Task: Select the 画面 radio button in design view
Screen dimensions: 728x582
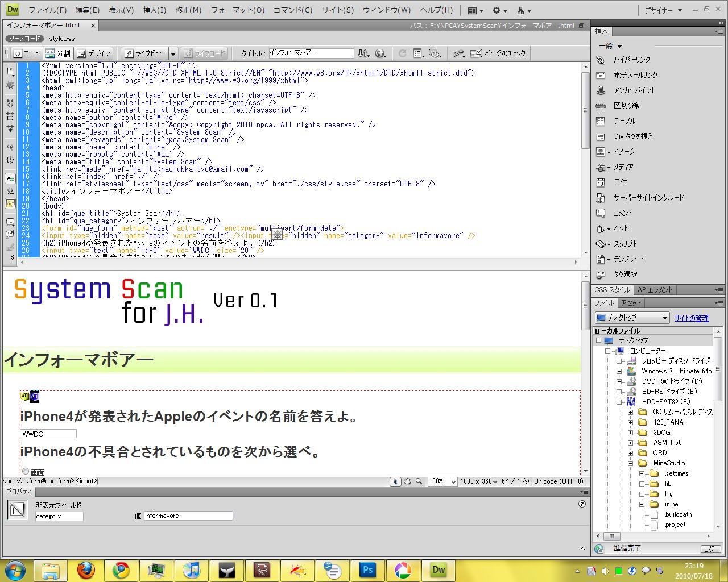Action: click(x=26, y=472)
